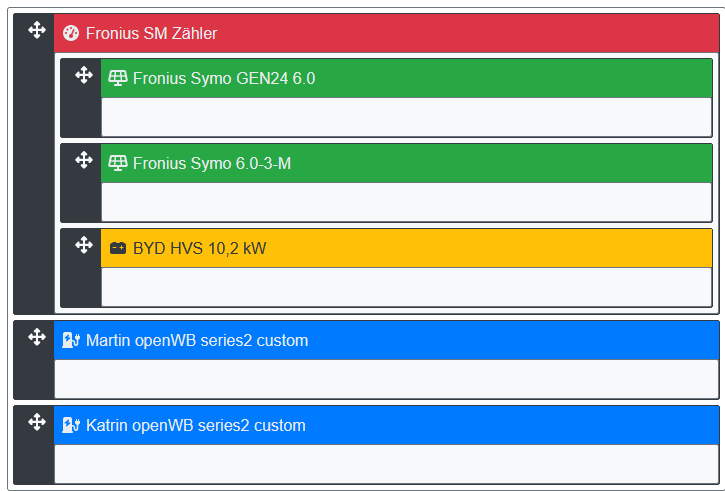This screenshot has width=725, height=491.
Task: Click the solar panel icon of Symo GEN24 6.0
Action: coord(117,78)
